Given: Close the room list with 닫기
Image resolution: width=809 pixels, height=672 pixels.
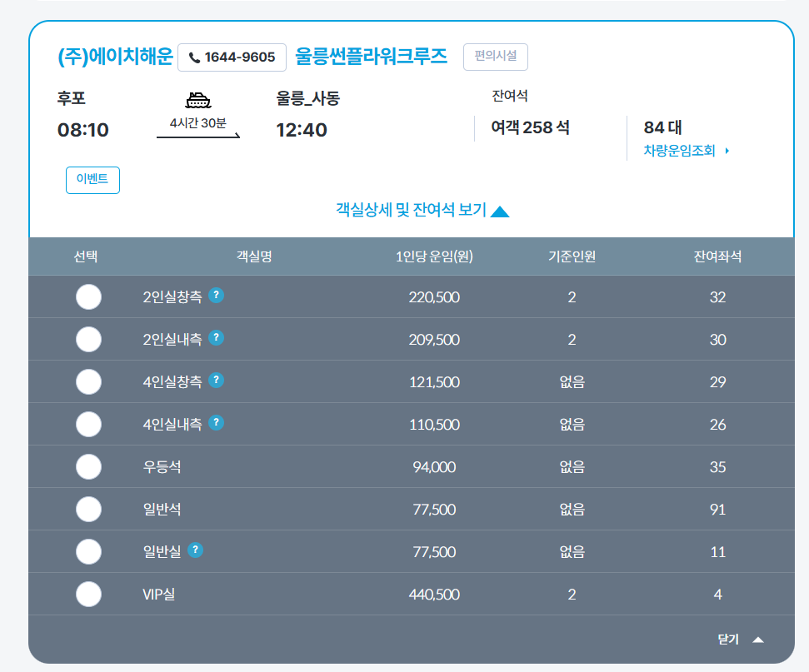Looking at the screenshot, I should pos(741,640).
